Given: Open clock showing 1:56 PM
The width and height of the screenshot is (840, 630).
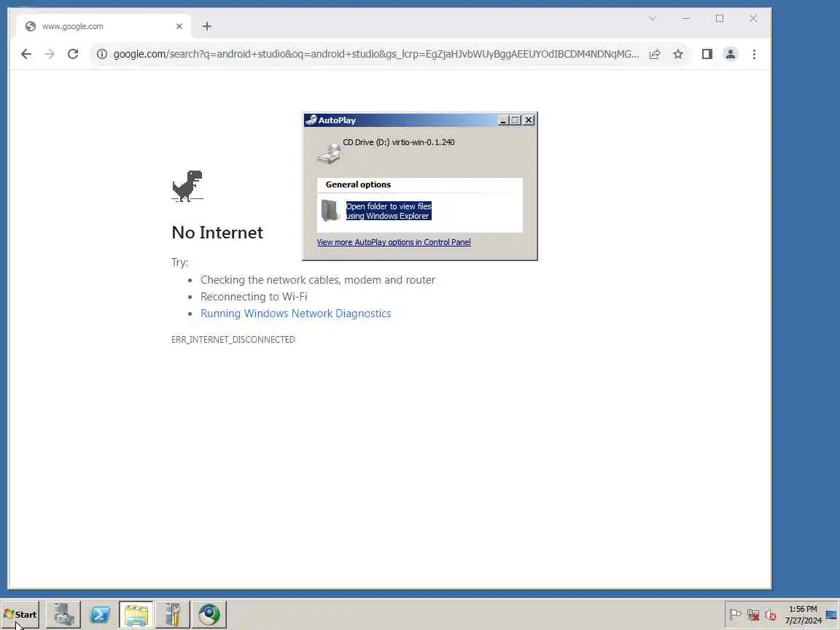Looking at the screenshot, I should pyautogui.click(x=803, y=615).
